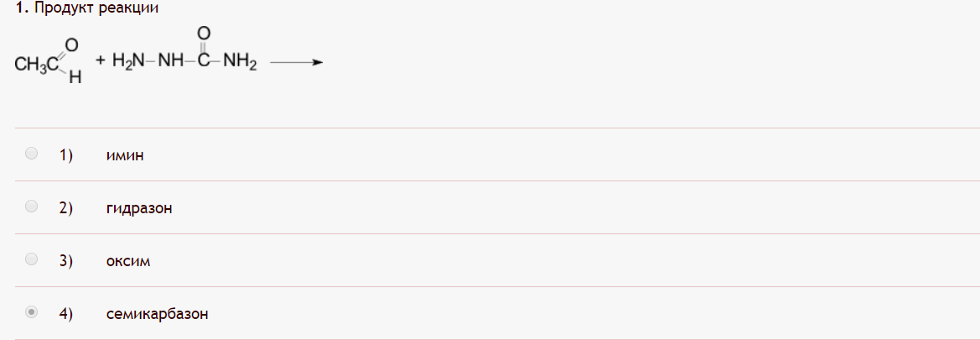This screenshot has height=340, width=980.
Task: Click the question number 1.
Action: click(21, 9)
